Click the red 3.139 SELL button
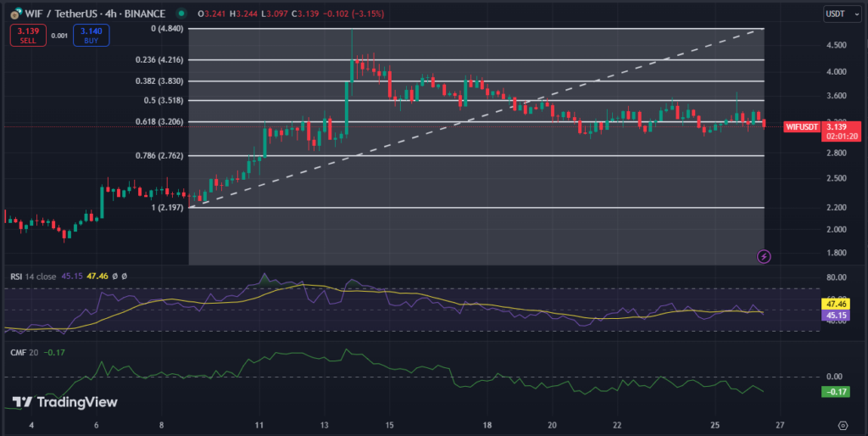Screen dimensions: 868x436 click(28, 36)
